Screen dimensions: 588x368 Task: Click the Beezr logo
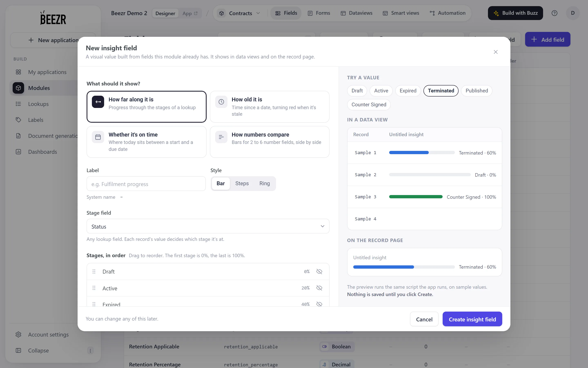[x=53, y=18]
